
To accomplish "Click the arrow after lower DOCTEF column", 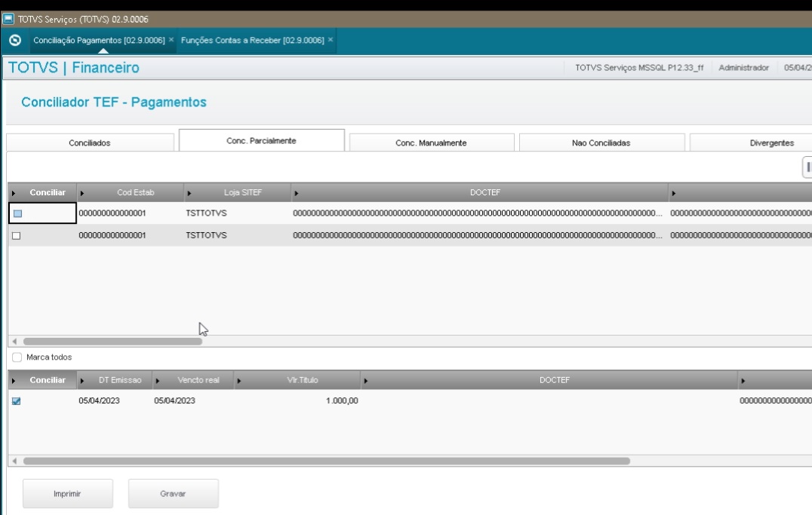I will 743,381.
